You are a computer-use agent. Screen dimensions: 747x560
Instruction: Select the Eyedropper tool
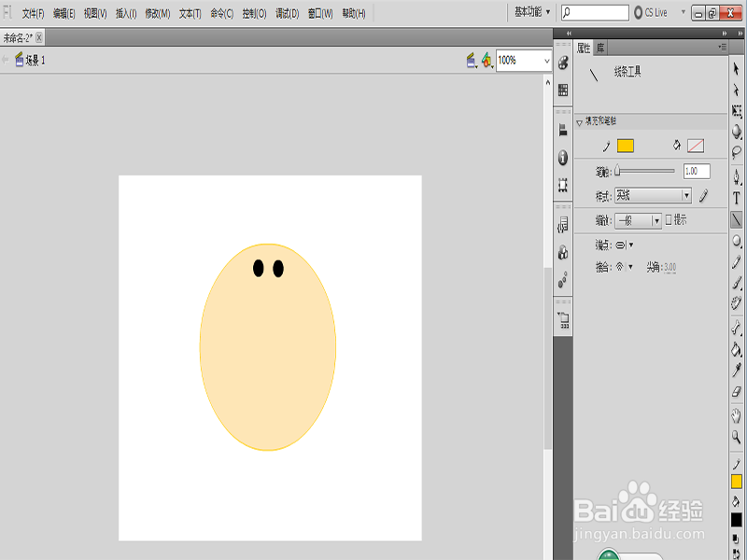pos(737,371)
